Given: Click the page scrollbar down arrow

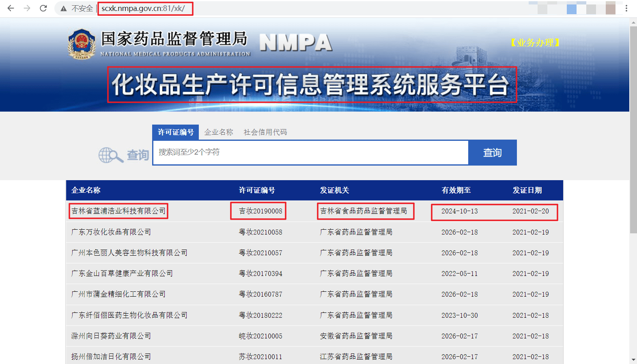Looking at the screenshot, I should click(633, 360).
